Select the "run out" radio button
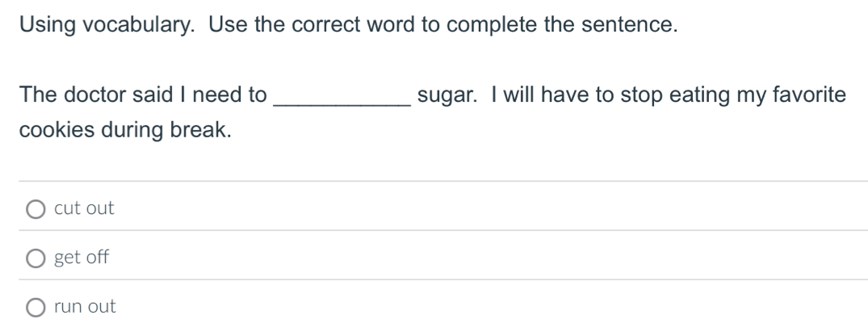This screenshot has height=336, width=868. [x=36, y=308]
